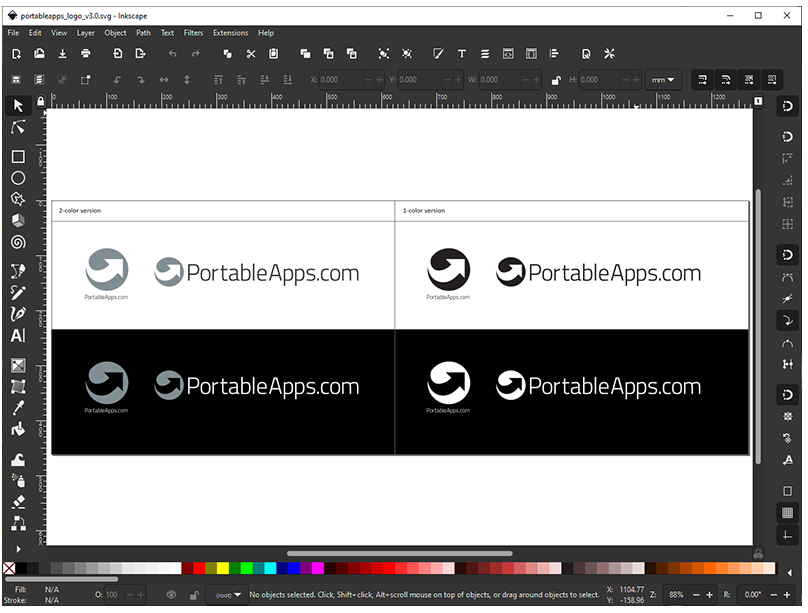The width and height of the screenshot is (808, 613).
Task: Click the rotation angle field
Action: coord(753,595)
